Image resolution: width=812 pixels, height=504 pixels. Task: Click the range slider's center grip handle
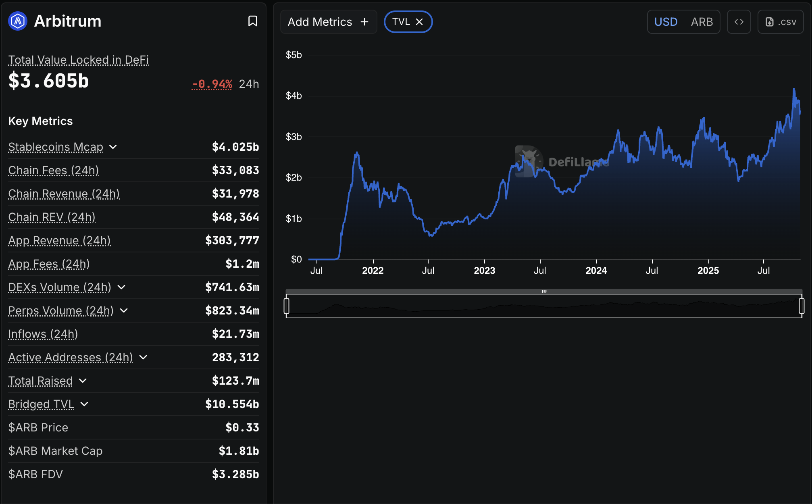[x=544, y=291]
